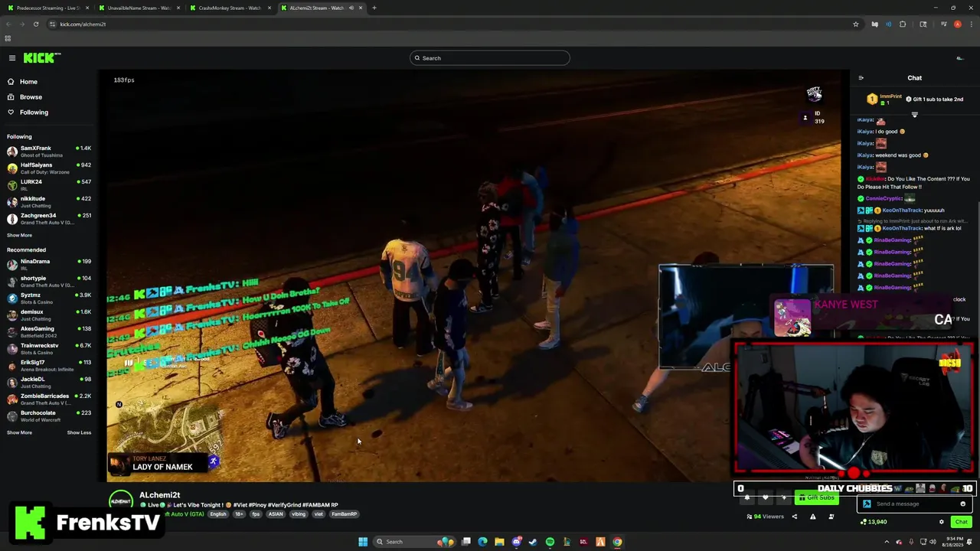
Task: Open Syztmz recommended channel
Action: click(x=49, y=298)
